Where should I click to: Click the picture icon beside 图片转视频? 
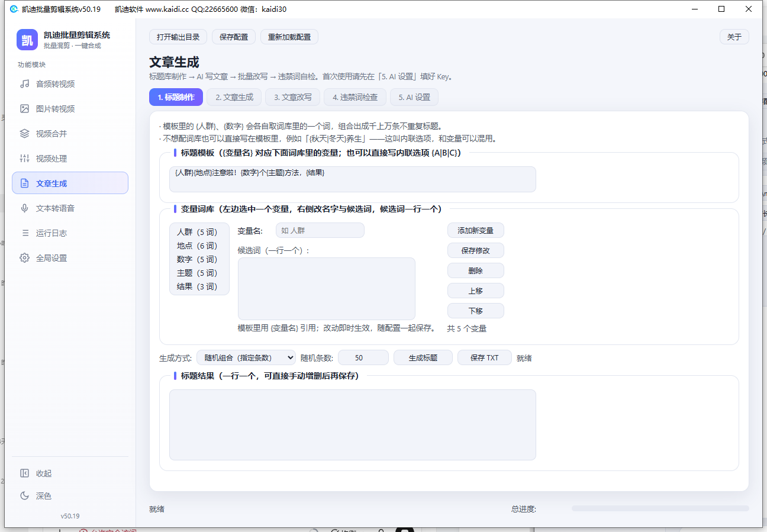pyautogui.click(x=24, y=109)
